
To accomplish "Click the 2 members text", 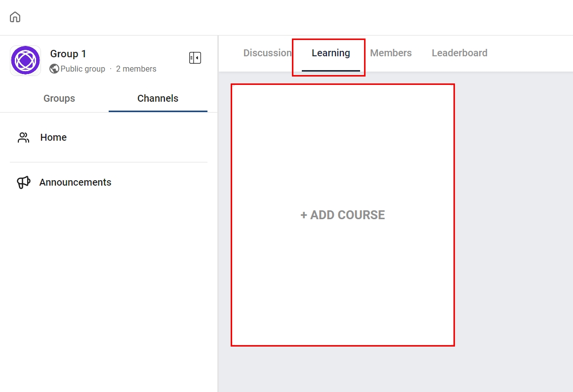I will 136,69.
